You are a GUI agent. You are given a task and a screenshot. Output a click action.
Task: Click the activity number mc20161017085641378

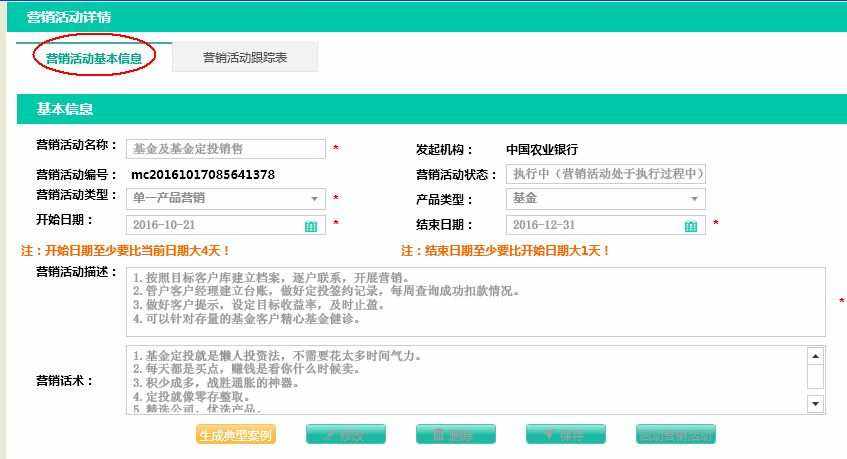pos(203,175)
